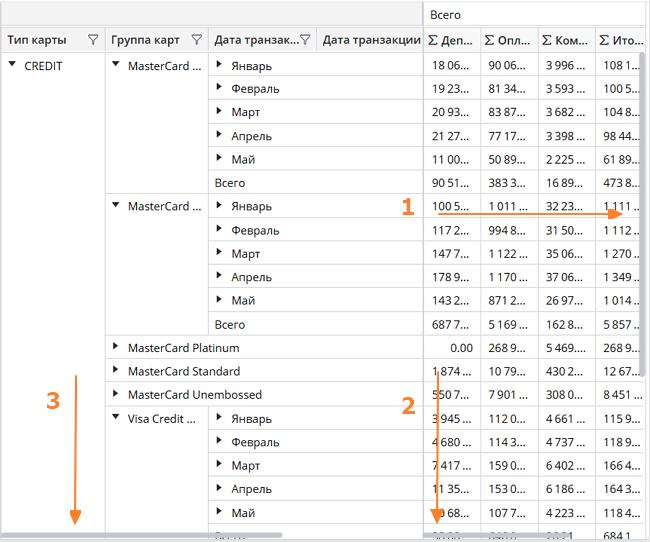Open filter icon on Дата транзакции column
Viewport: 650px width, 542px height.
[x=304, y=41]
